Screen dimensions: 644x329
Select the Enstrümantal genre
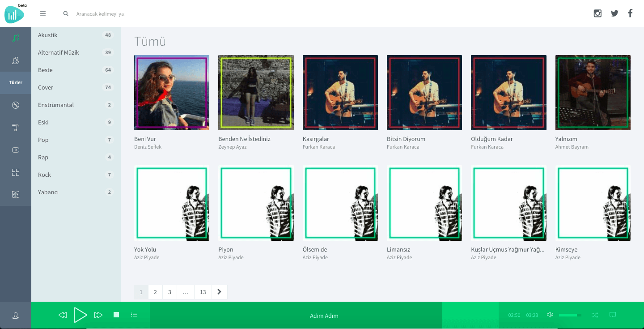pos(56,105)
